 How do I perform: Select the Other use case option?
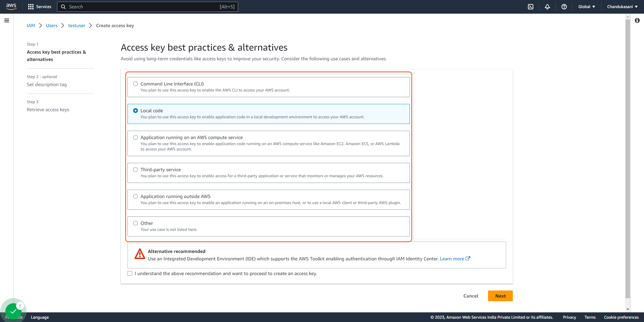point(269,227)
